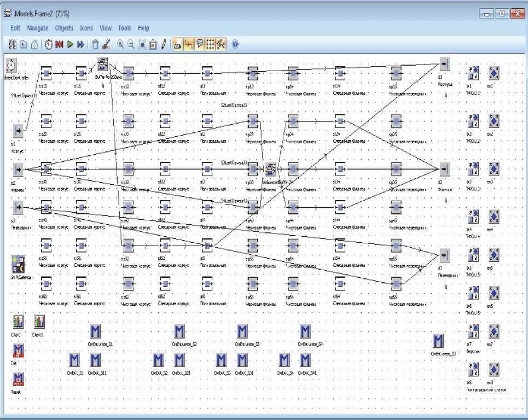Open the Edit menu

[x=15, y=28]
